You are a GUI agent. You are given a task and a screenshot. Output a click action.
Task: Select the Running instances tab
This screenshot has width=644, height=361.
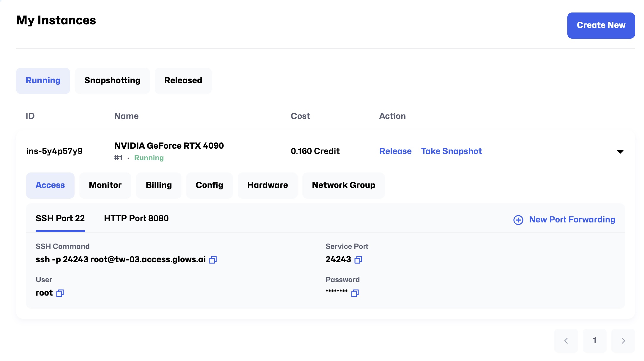(x=43, y=81)
